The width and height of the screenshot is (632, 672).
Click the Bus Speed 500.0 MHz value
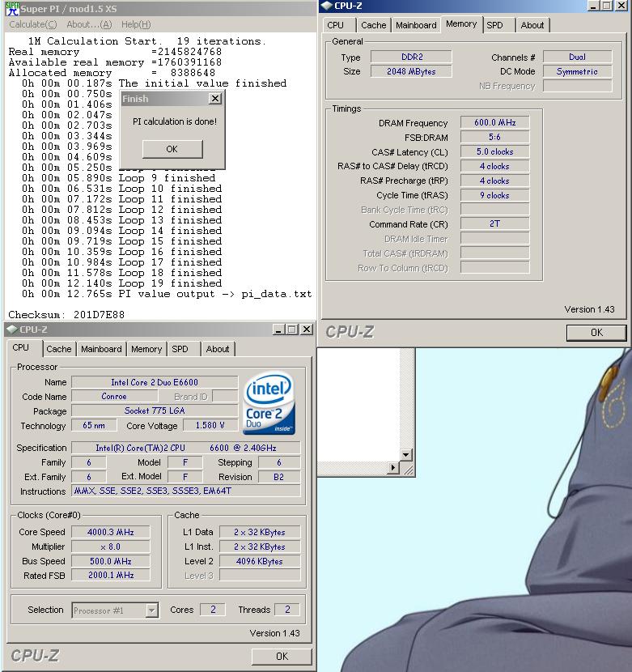point(111,561)
